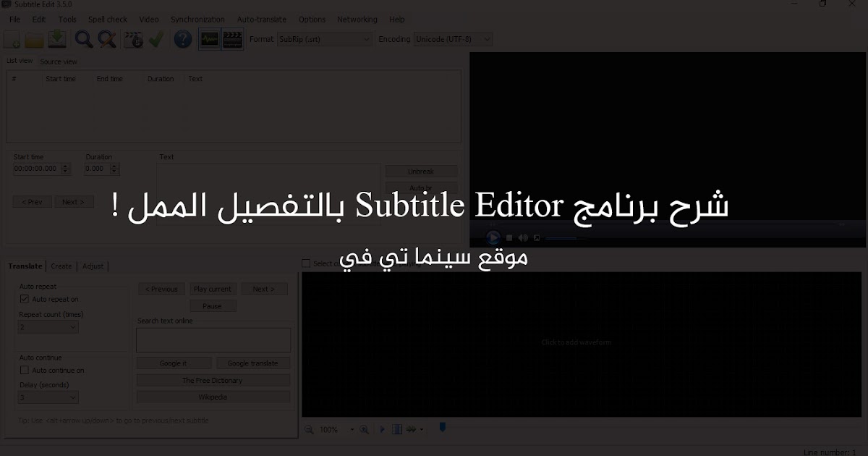868x456 pixels.
Task: Open the Video menu
Action: point(149,20)
